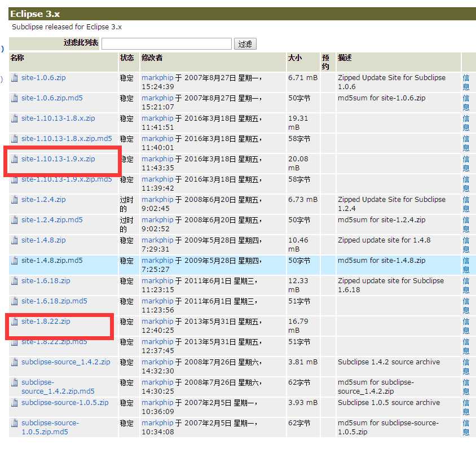Open markphip profile in site-1.4.8.zip.md5 row
This screenshot has height=449, width=476.
[x=157, y=261]
